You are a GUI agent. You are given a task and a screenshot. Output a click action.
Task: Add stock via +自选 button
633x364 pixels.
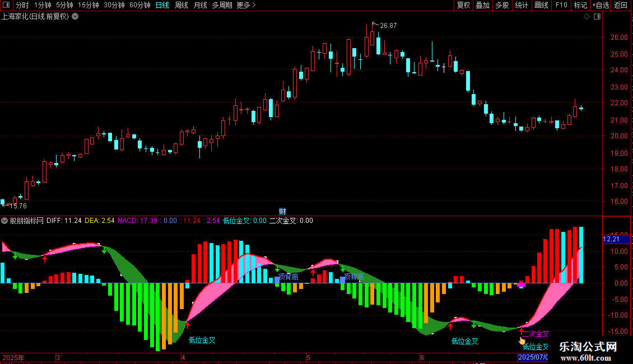point(601,5)
